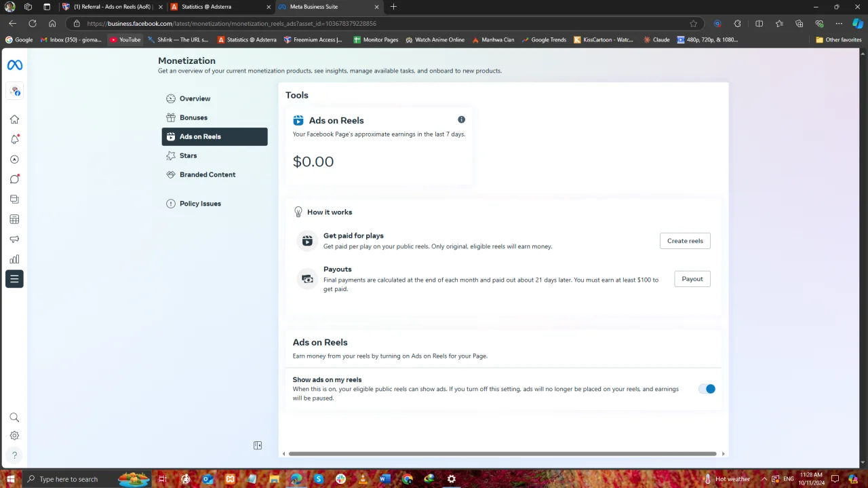
Task: Open Notifications bell in left rail
Action: click(14, 139)
